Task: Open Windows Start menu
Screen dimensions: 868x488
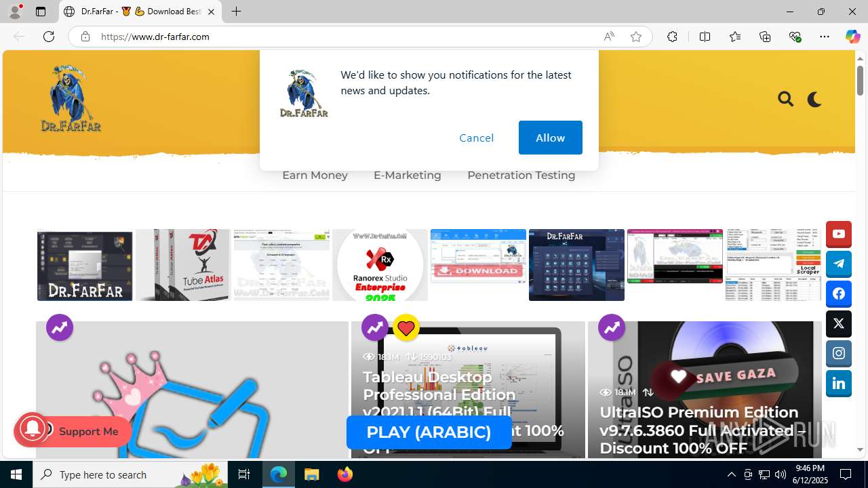Action: 16,474
